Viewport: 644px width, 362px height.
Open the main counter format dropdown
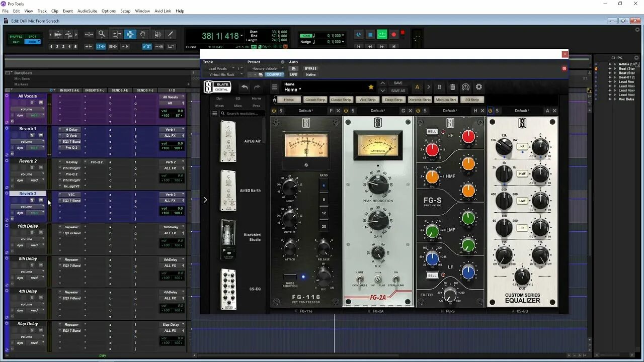click(242, 36)
